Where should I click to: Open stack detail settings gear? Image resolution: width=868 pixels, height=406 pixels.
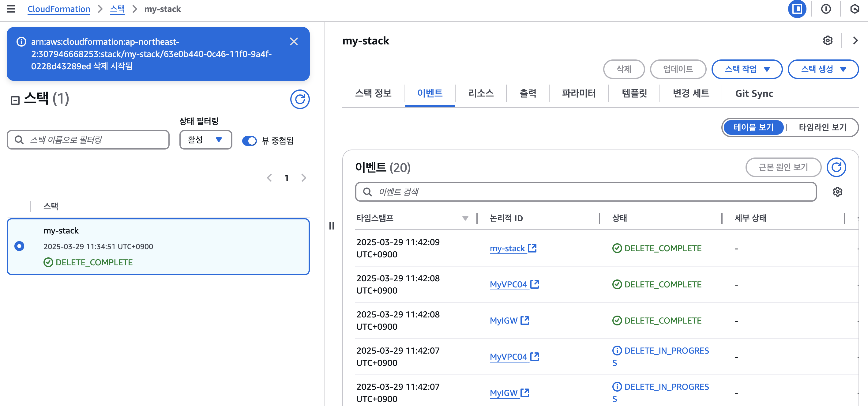(x=828, y=40)
